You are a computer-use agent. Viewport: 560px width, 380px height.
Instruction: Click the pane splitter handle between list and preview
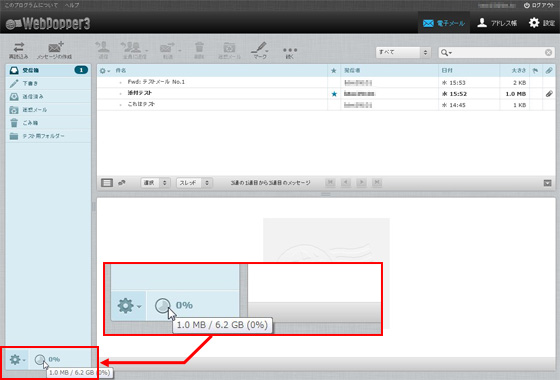(x=326, y=194)
